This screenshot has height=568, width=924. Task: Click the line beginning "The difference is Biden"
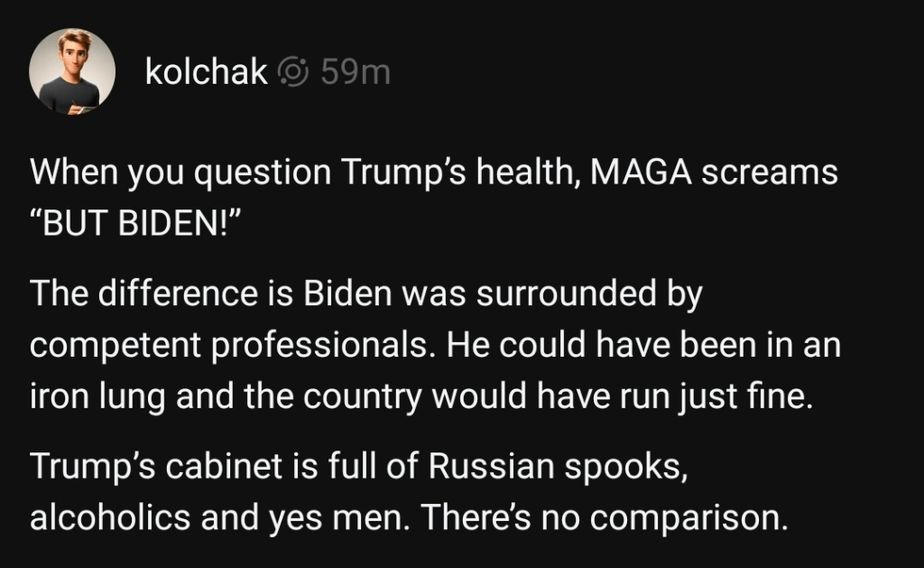click(365, 296)
